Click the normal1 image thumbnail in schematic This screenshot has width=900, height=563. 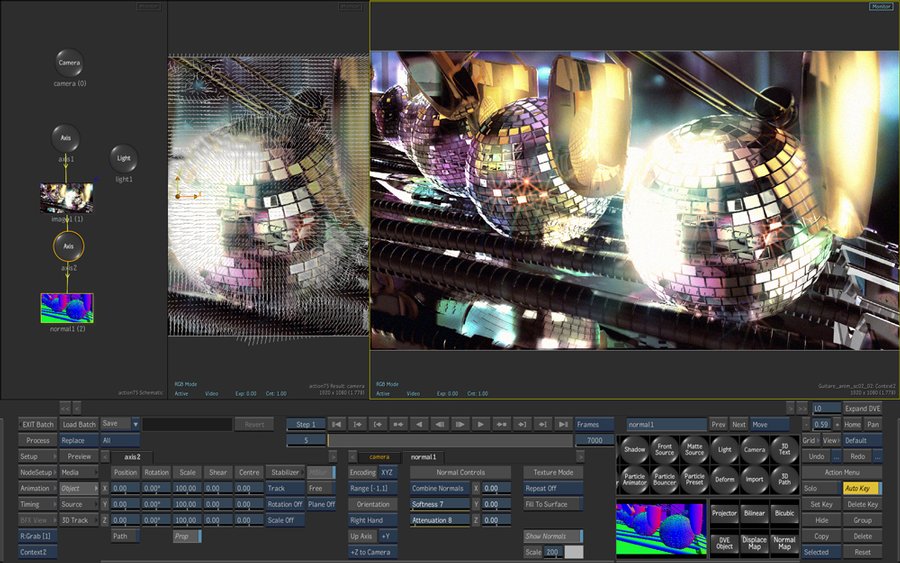pos(67,308)
